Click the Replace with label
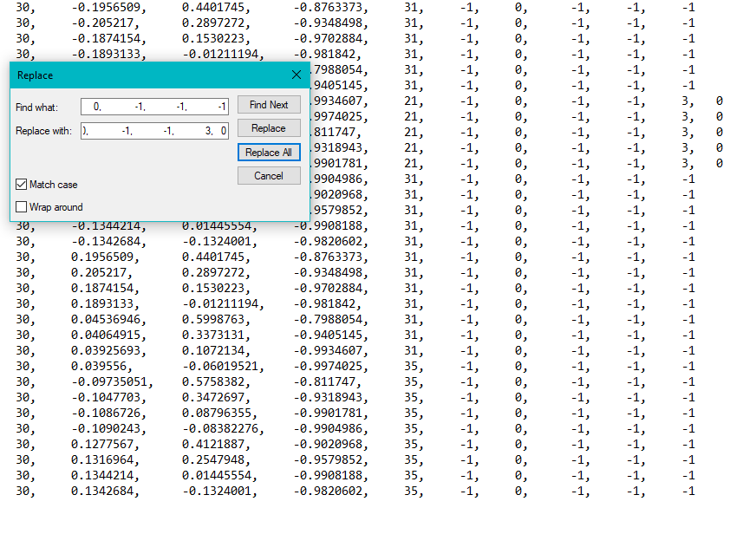The image size is (756, 534). point(43,131)
